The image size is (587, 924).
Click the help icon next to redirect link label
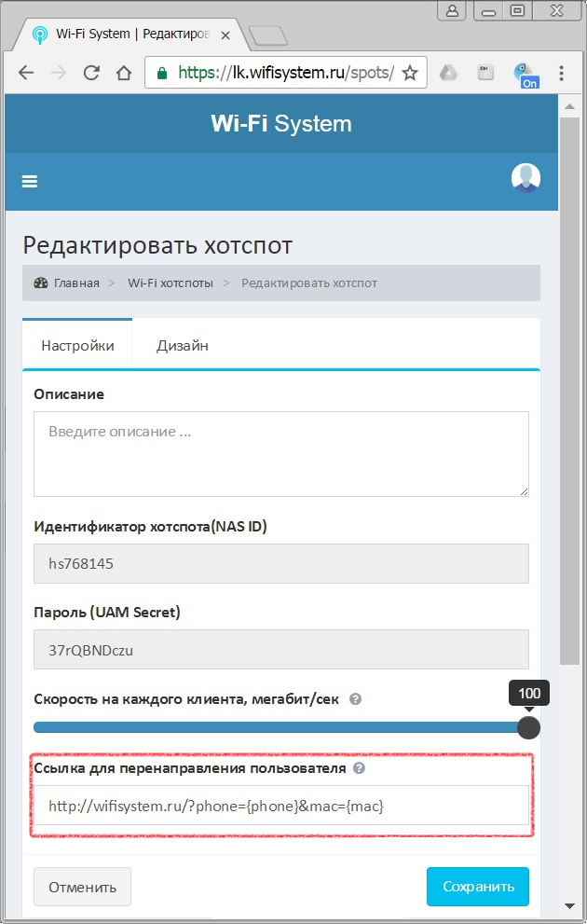(359, 768)
